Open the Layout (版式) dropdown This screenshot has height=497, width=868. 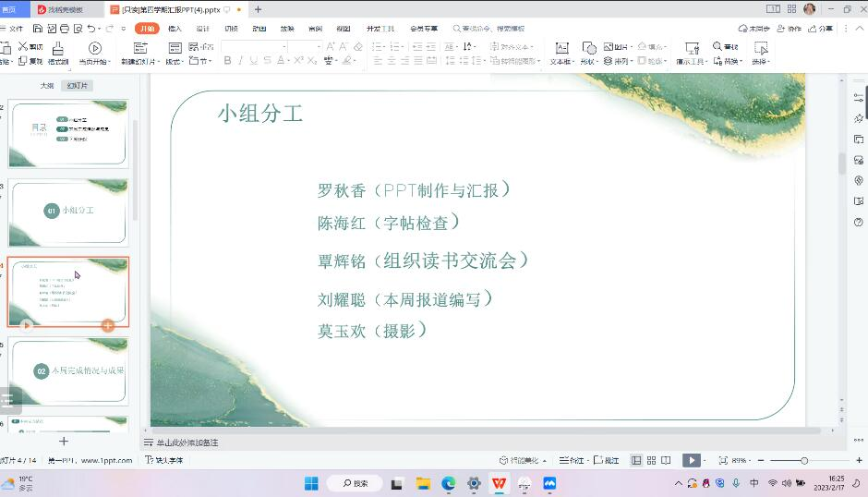coord(175,62)
